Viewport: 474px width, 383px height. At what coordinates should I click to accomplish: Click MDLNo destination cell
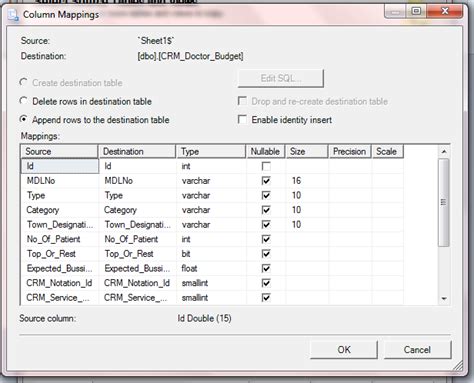pos(138,181)
